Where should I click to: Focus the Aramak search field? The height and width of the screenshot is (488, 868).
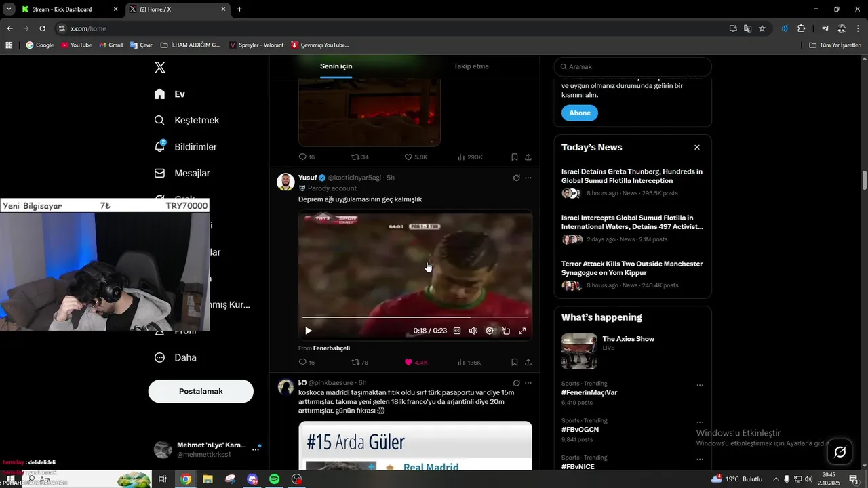click(x=633, y=66)
